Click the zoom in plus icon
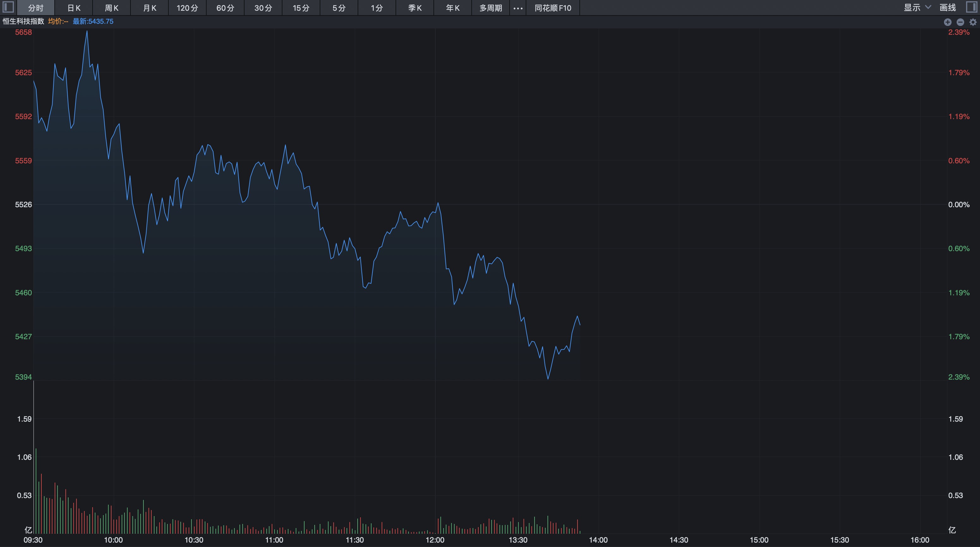 [x=947, y=22]
